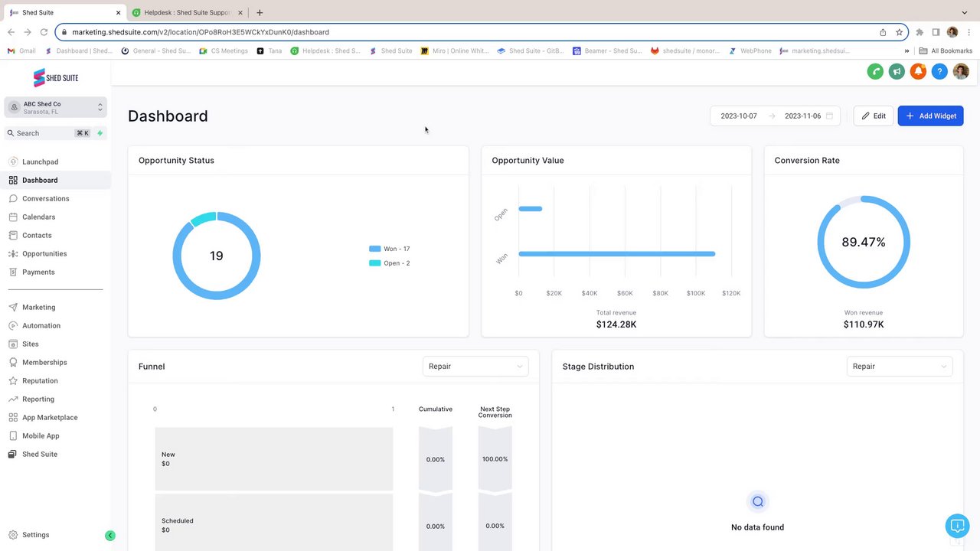Open the browser extensions puzzle icon
This screenshot has width=980, height=551.
pos(920,32)
